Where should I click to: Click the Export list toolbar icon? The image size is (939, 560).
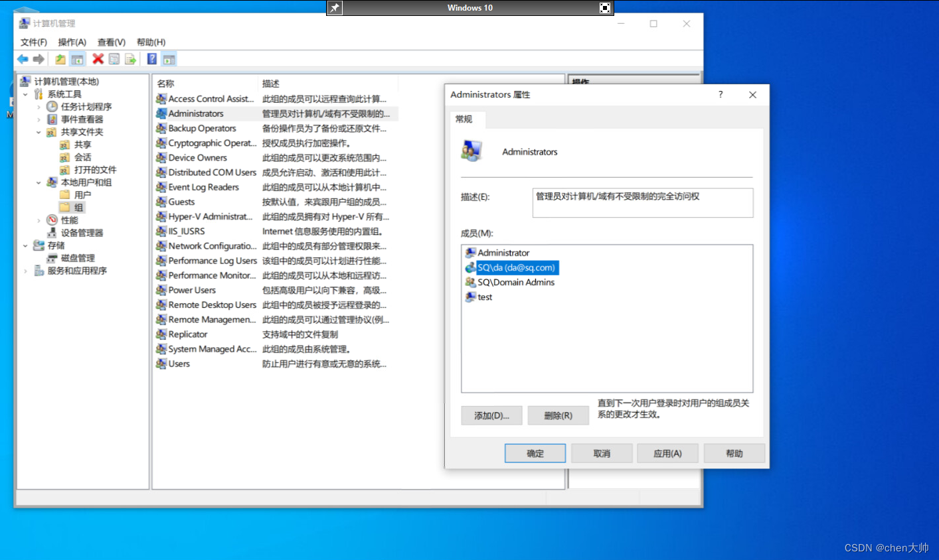coord(130,59)
